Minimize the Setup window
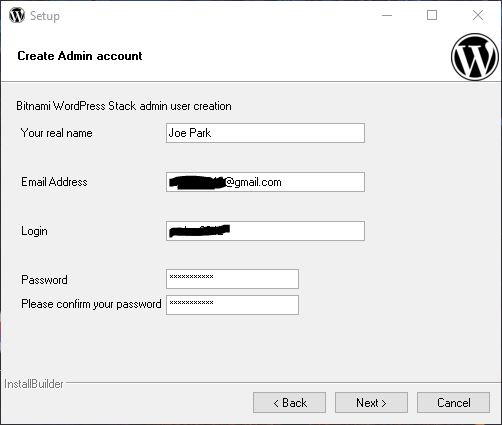502x425 pixels. click(x=387, y=15)
